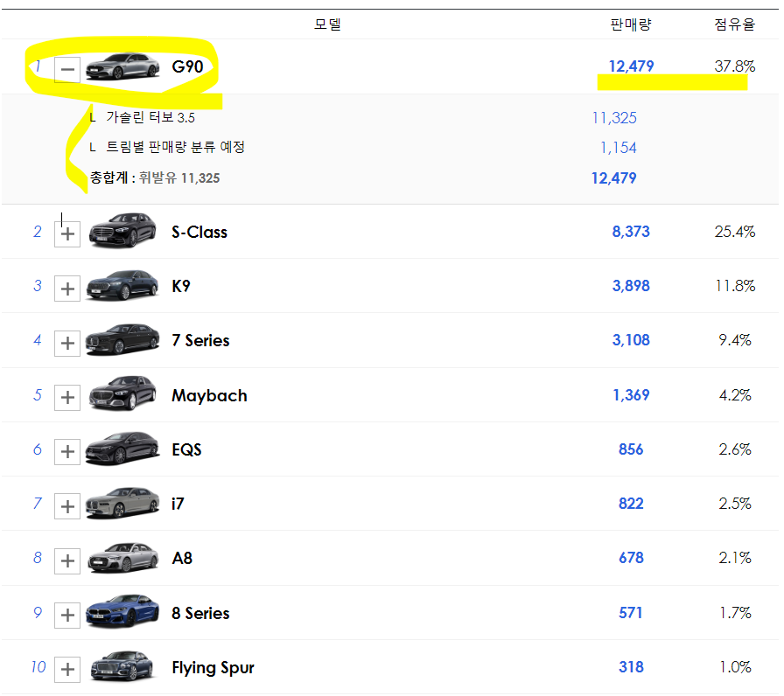Click the EQS car thumbnail
784x696 pixels.
[x=122, y=449]
